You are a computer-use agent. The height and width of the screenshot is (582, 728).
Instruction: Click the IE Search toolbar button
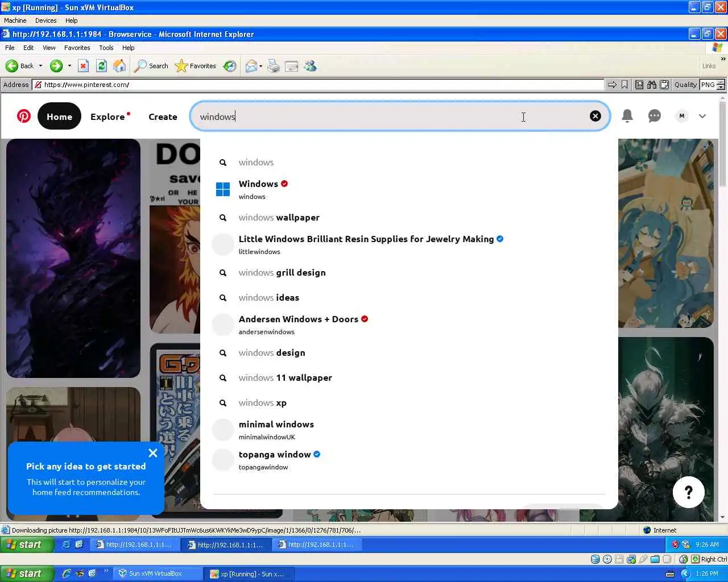coord(151,66)
